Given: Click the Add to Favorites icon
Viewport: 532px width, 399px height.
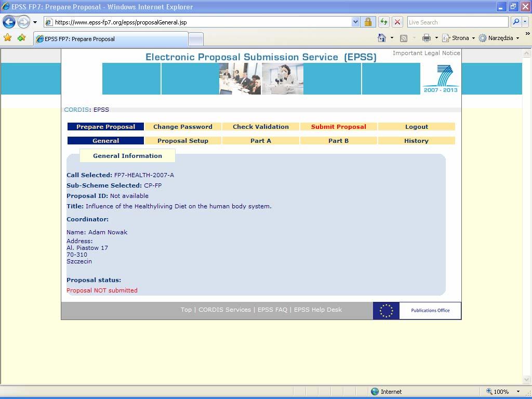Looking at the screenshot, I should 21,37.
